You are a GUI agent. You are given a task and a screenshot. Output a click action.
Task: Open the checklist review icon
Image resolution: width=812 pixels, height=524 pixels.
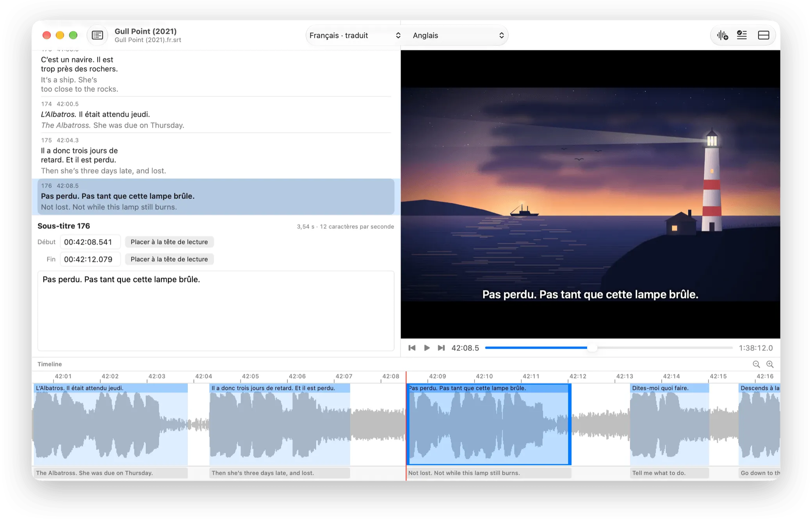click(742, 35)
